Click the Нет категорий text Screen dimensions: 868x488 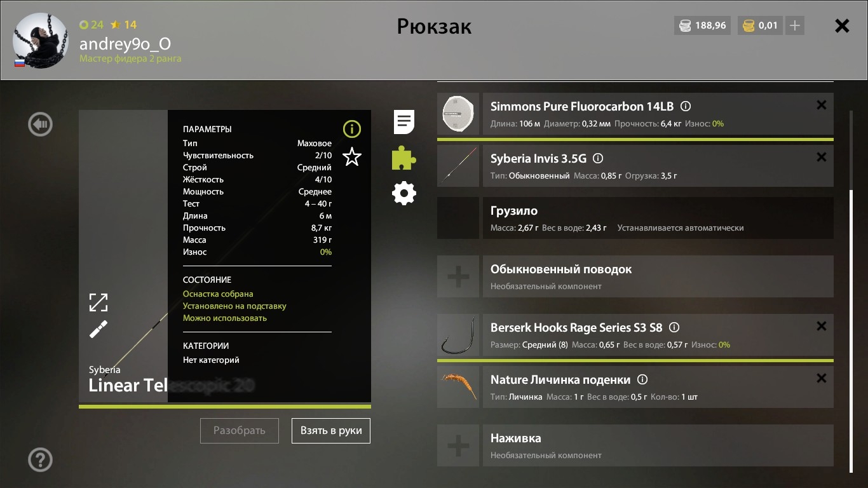click(211, 360)
